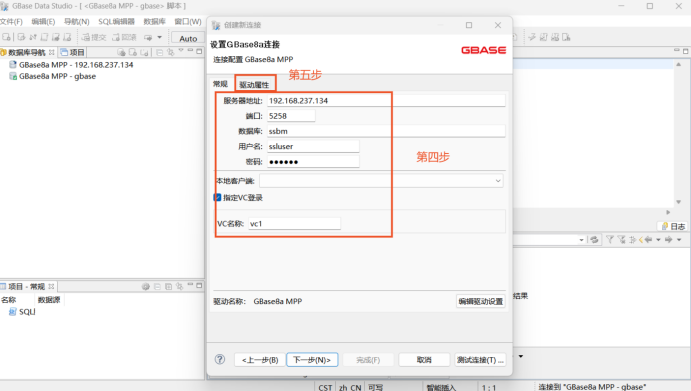
Task: Click the VC名称 field containing vc1
Action: tap(294, 224)
